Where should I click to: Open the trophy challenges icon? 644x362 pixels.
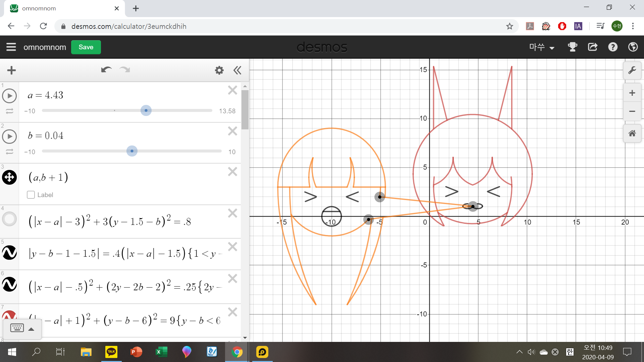573,47
